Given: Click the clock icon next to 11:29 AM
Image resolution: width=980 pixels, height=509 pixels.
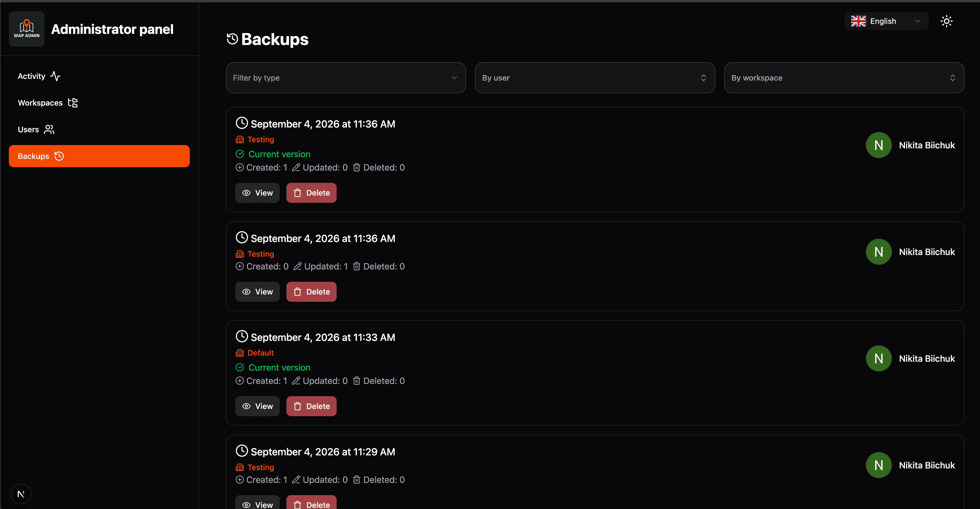Looking at the screenshot, I should click(x=242, y=451).
